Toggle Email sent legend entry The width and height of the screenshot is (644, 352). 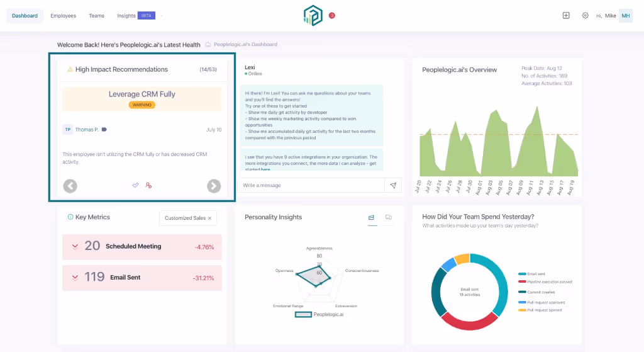pos(532,274)
